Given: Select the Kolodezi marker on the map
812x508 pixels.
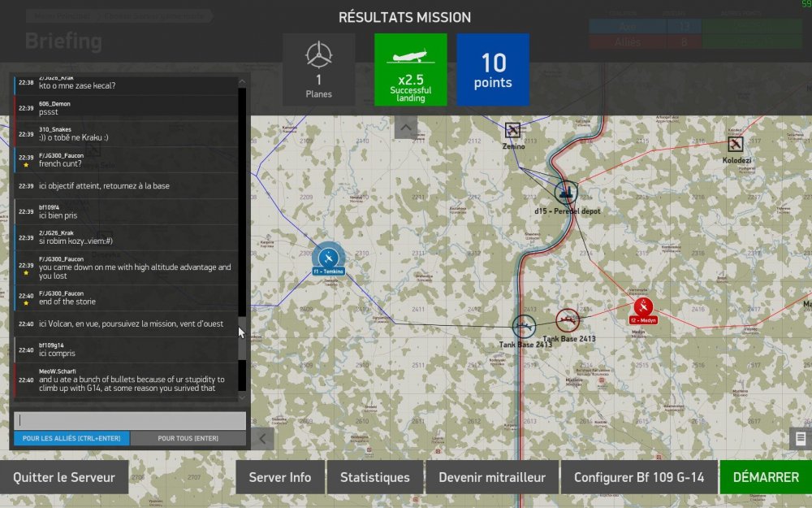Looking at the screenshot, I should pos(736,144).
